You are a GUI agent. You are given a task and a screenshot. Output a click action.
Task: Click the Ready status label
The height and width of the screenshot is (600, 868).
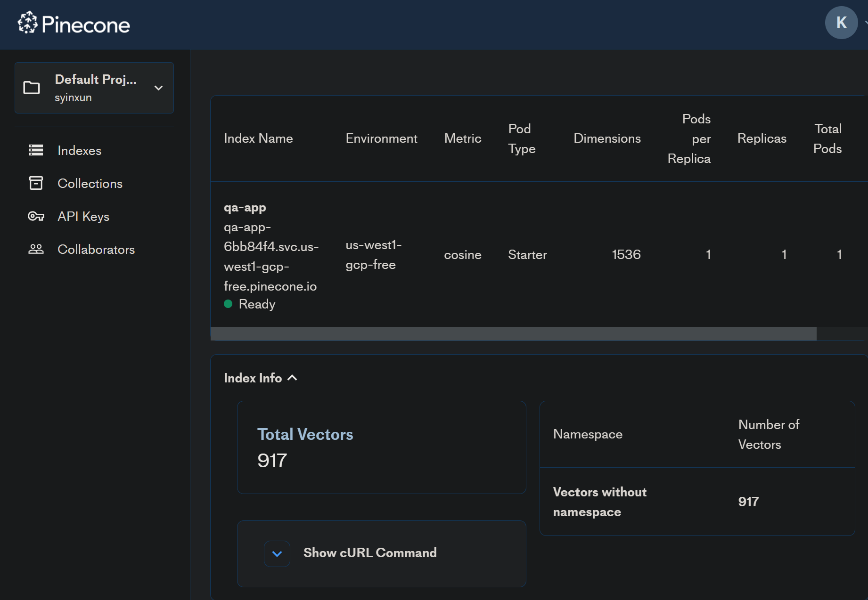257,304
